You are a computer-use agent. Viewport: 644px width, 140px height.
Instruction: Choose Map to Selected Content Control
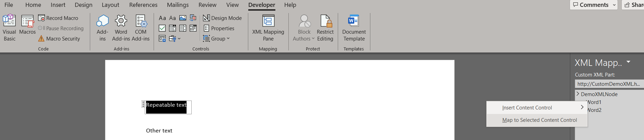[x=539, y=120]
